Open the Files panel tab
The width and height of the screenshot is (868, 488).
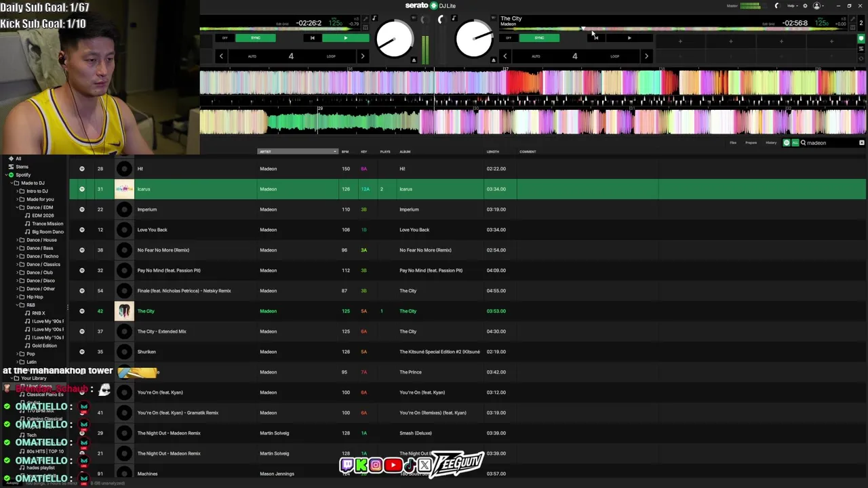pos(733,143)
